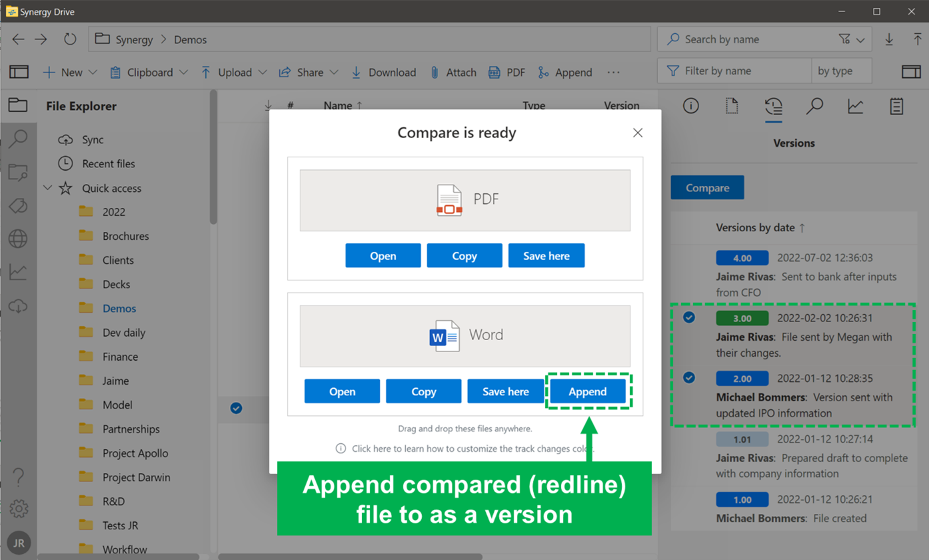Refresh the current folder view

pyautogui.click(x=70, y=39)
